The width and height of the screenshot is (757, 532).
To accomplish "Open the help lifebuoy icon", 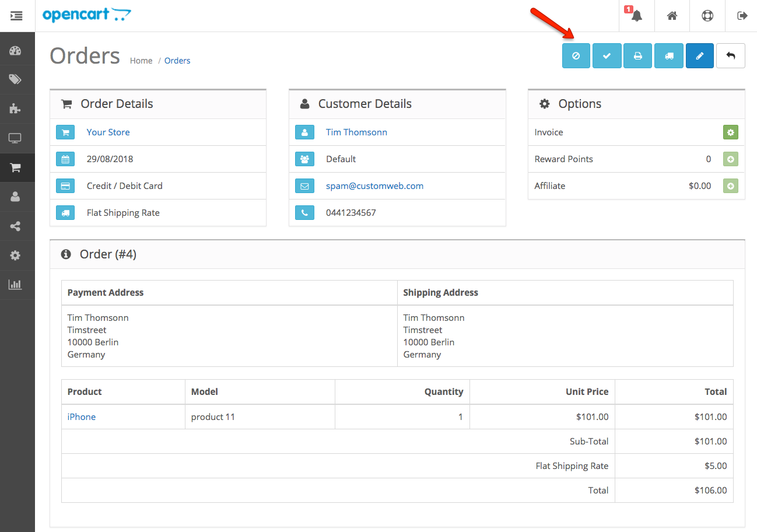I will (707, 16).
